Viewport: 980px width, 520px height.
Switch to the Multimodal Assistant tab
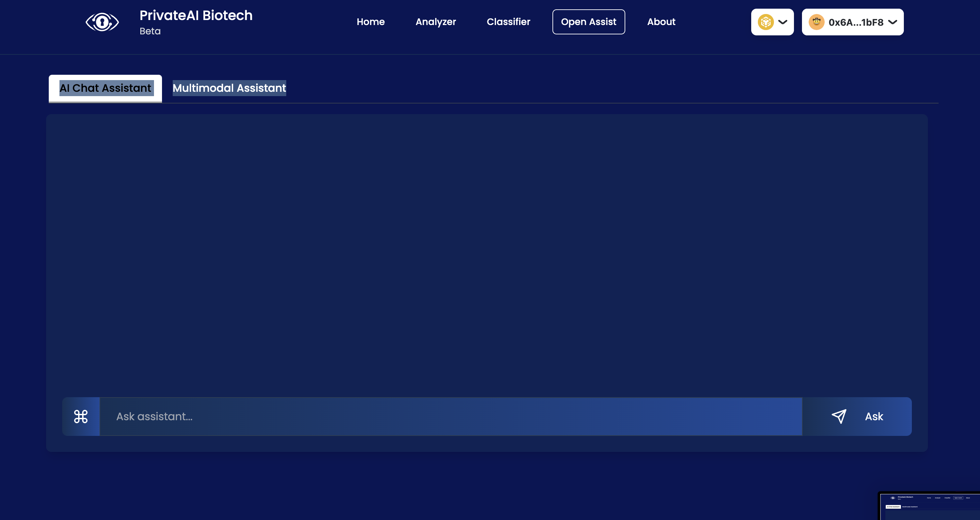coord(229,88)
